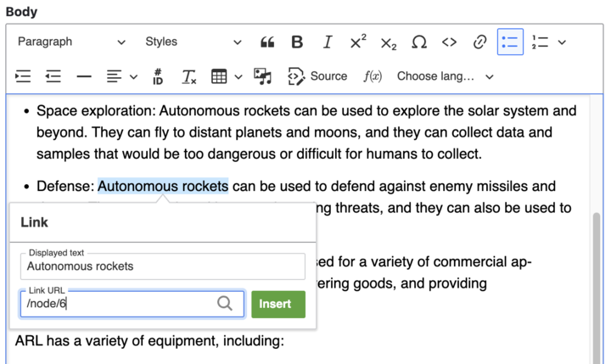
Task: Open the Paragraph heading dropdown
Action: [x=71, y=42]
